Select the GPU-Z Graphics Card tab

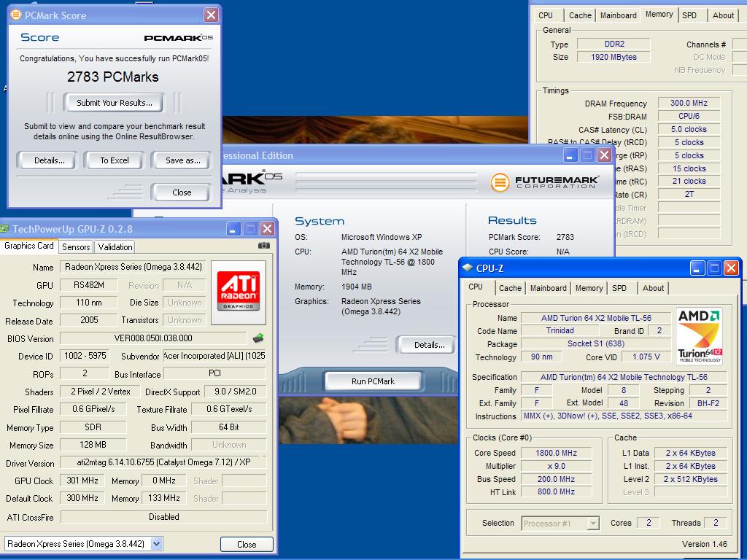coord(29,246)
